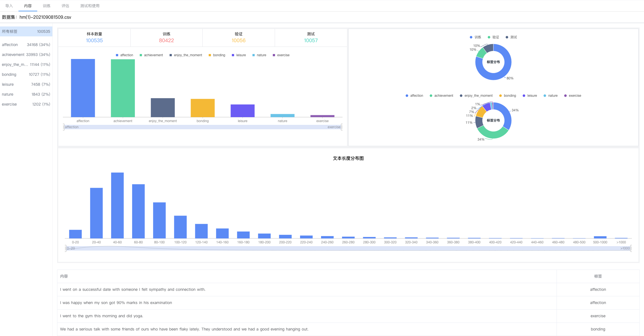
Task: Click the 标签 column header
Action: (598, 276)
